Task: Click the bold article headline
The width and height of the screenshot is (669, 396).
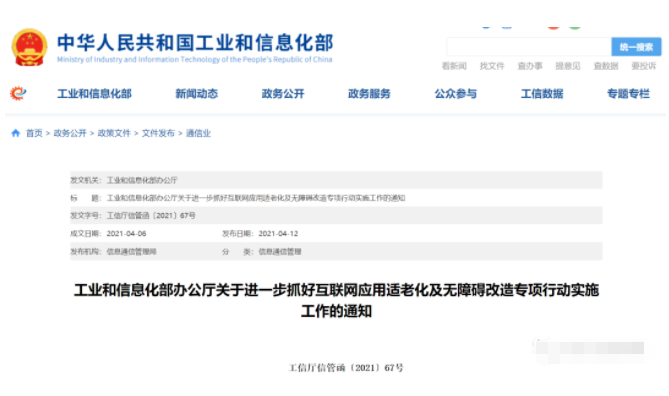Action: pos(336,300)
